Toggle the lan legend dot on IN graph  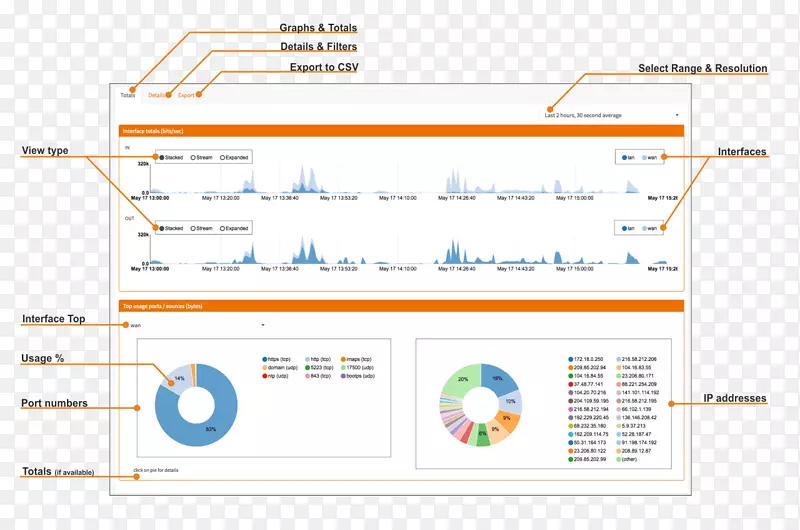(624, 158)
